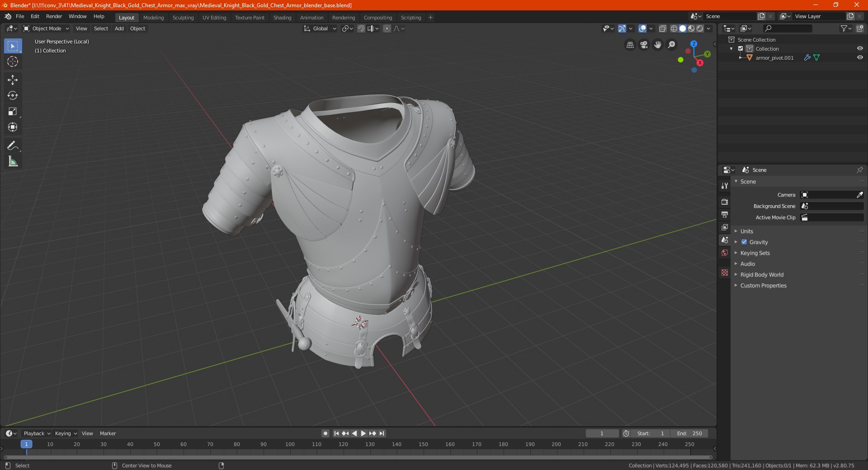Select the Rotate tool

[13, 96]
